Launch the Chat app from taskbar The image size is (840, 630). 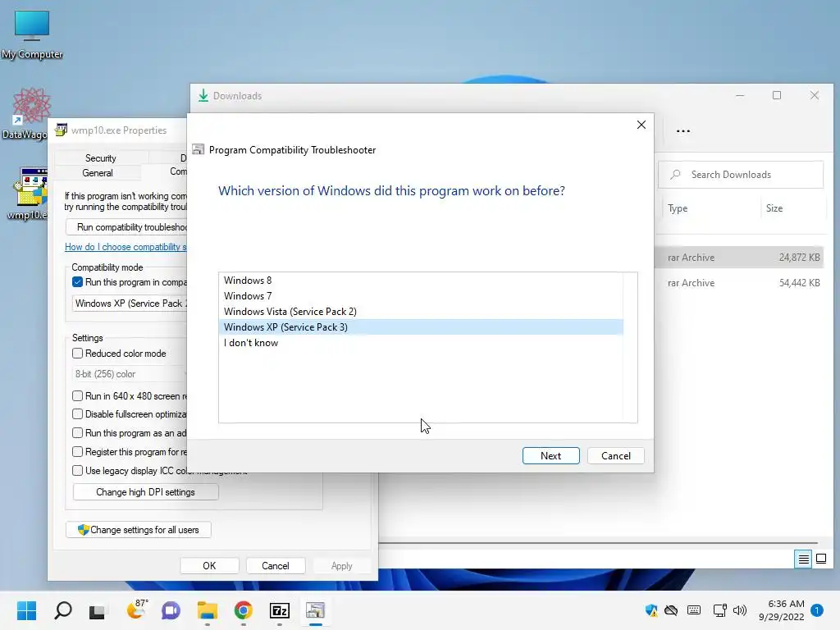click(x=171, y=610)
